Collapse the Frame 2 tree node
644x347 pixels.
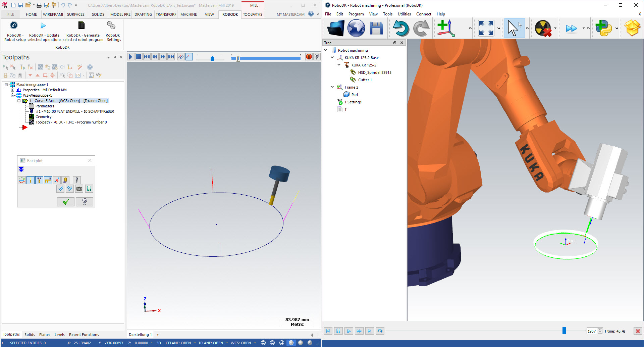(332, 87)
